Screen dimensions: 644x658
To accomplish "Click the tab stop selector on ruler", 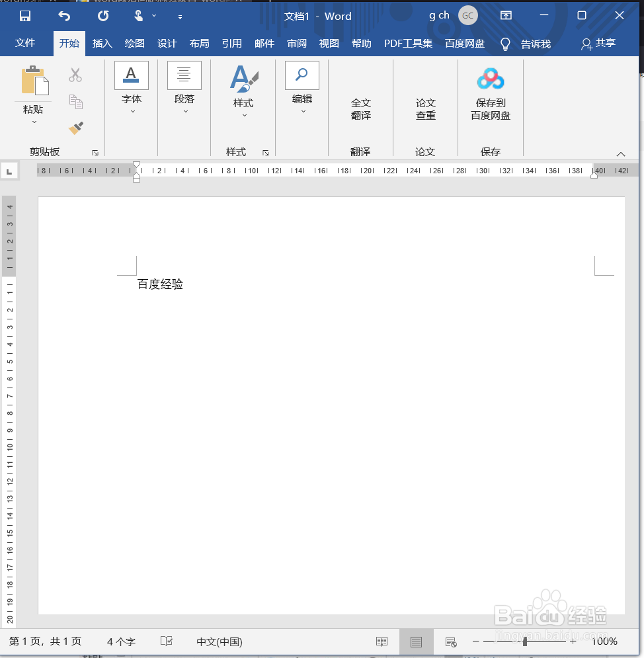I will click(9, 171).
